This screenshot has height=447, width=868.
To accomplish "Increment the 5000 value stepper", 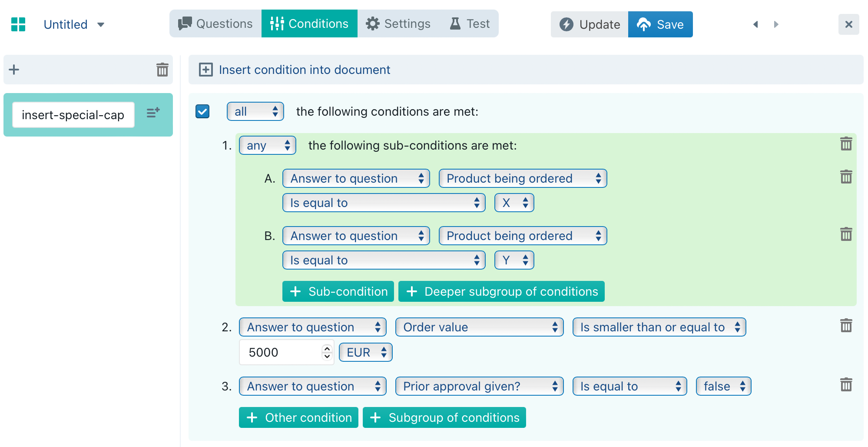I will pos(327,349).
